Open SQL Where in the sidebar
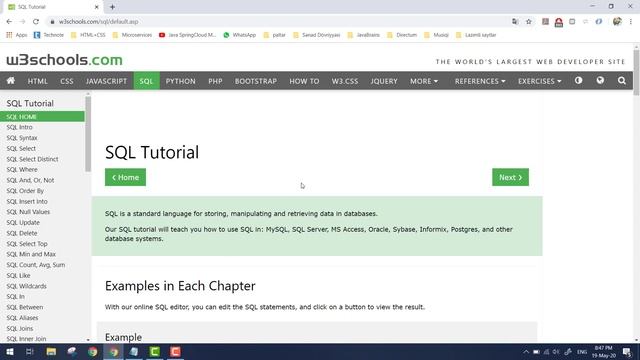Viewport: 640px width, 360px height. click(x=22, y=169)
